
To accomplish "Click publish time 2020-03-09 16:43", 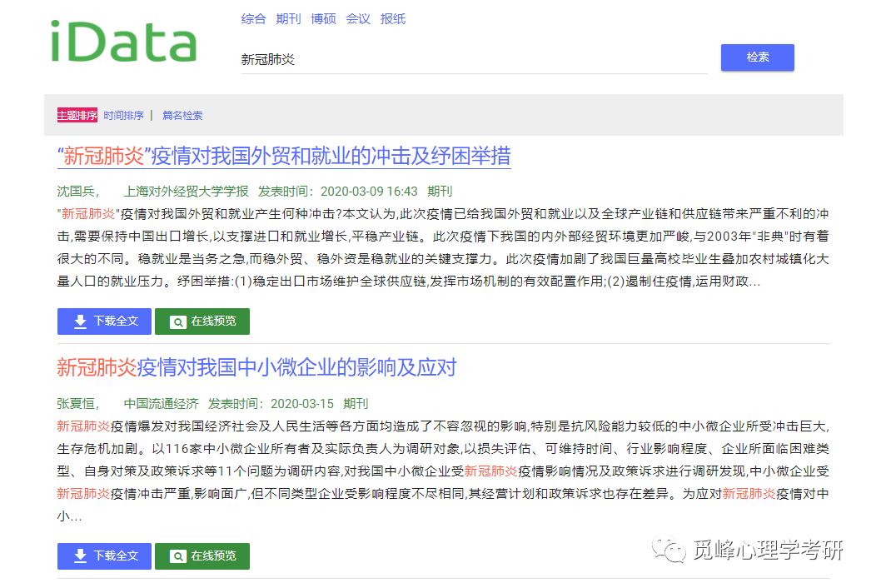I will 369,192.
